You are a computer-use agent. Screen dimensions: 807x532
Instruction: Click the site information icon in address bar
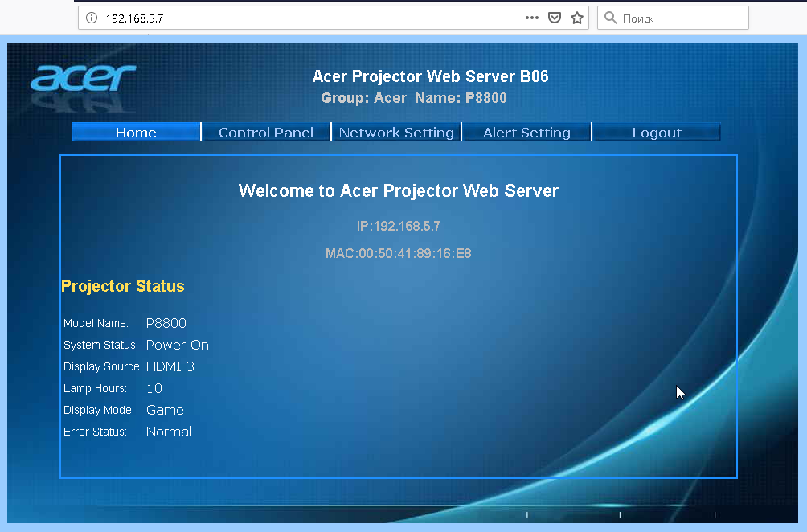tap(92, 18)
